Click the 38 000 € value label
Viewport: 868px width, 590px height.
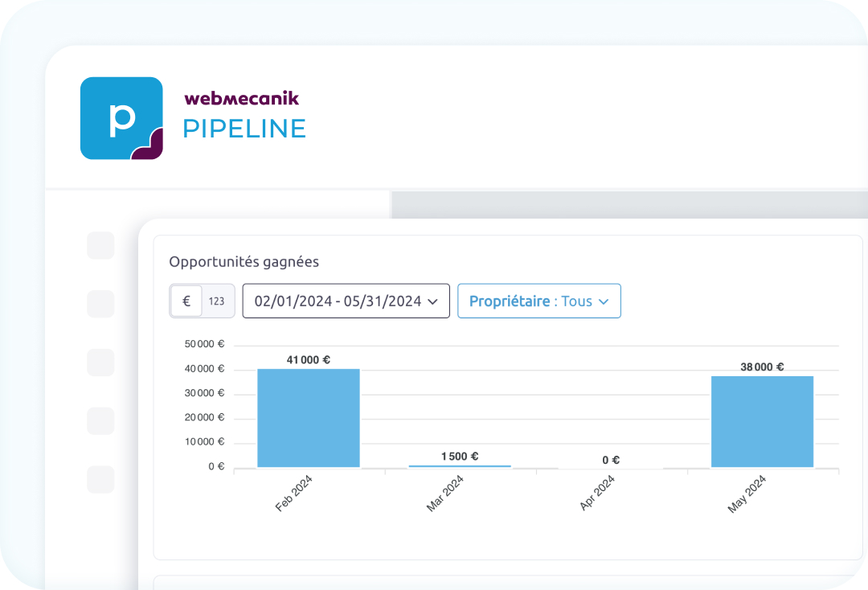click(762, 367)
